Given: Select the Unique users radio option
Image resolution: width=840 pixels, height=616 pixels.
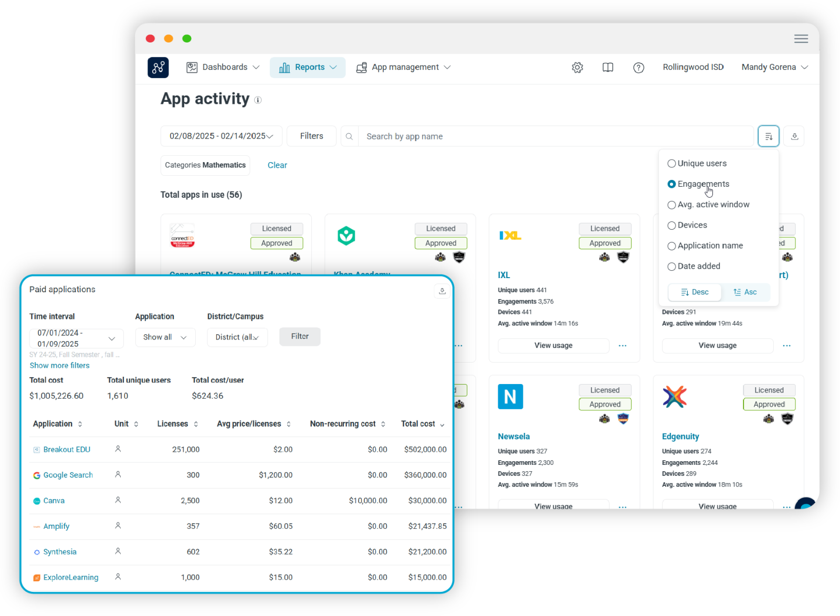Looking at the screenshot, I should 671,164.
